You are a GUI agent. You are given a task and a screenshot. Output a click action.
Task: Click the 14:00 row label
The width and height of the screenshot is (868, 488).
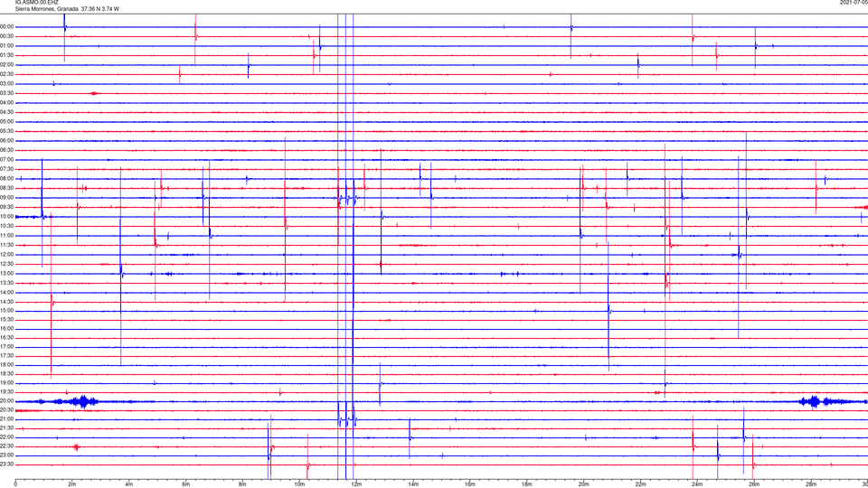tap(7, 292)
